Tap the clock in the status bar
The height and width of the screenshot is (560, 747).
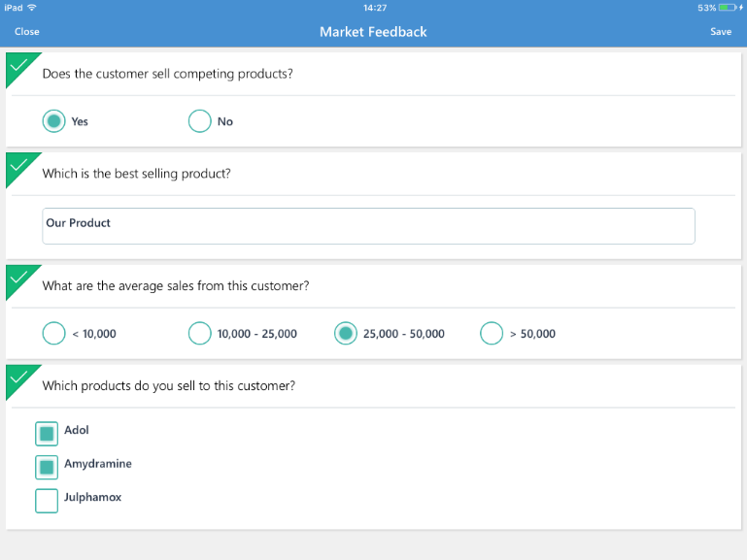(375, 8)
